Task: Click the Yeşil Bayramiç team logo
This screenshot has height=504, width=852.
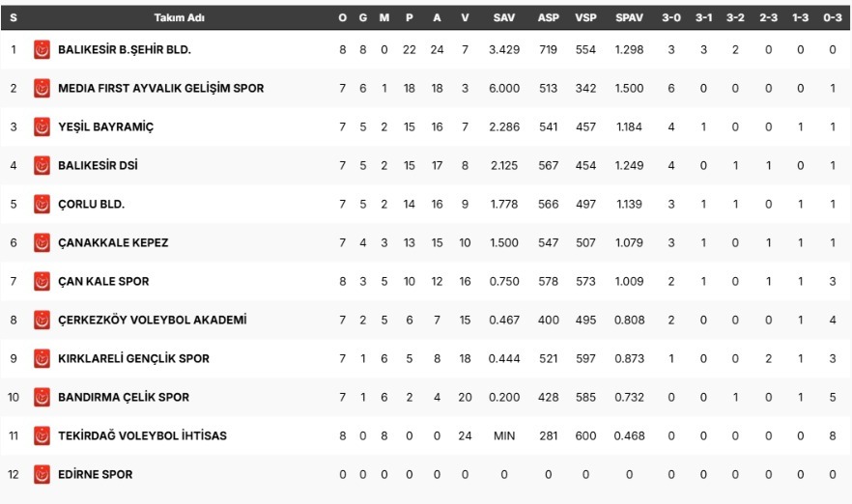Action: pos(42,126)
